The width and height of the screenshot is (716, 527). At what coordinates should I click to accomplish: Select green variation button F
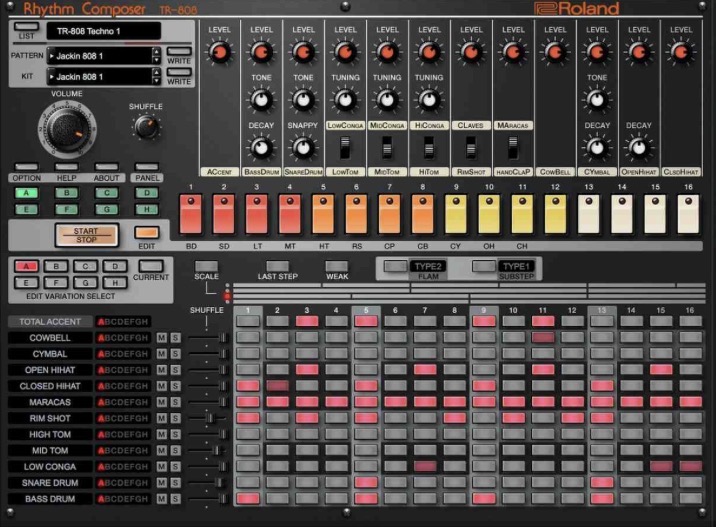click(67, 210)
